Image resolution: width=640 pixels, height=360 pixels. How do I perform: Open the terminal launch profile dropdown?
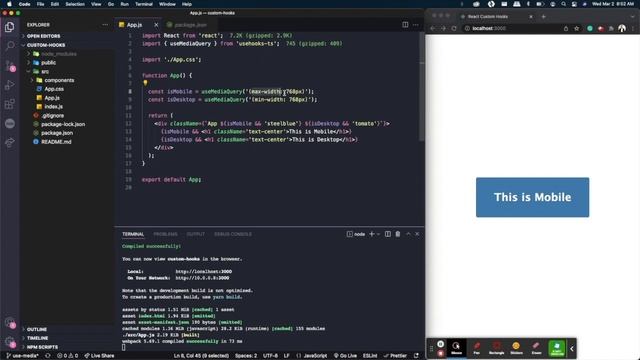[x=378, y=234]
